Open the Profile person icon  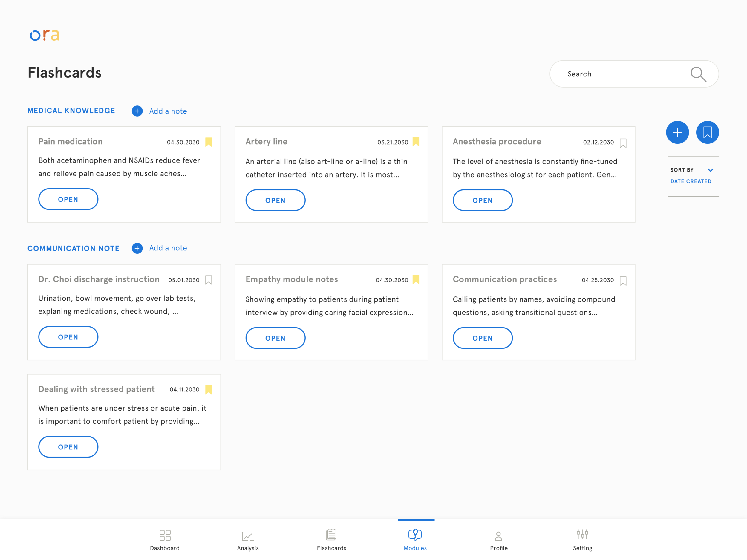click(x=498, y=536)
